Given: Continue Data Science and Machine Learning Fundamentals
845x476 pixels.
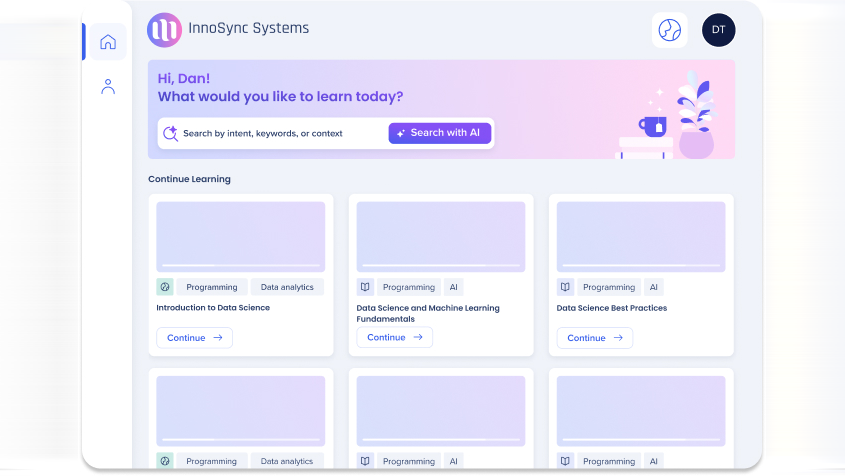Looking at the screenshot, I should (x=394, y=337).
